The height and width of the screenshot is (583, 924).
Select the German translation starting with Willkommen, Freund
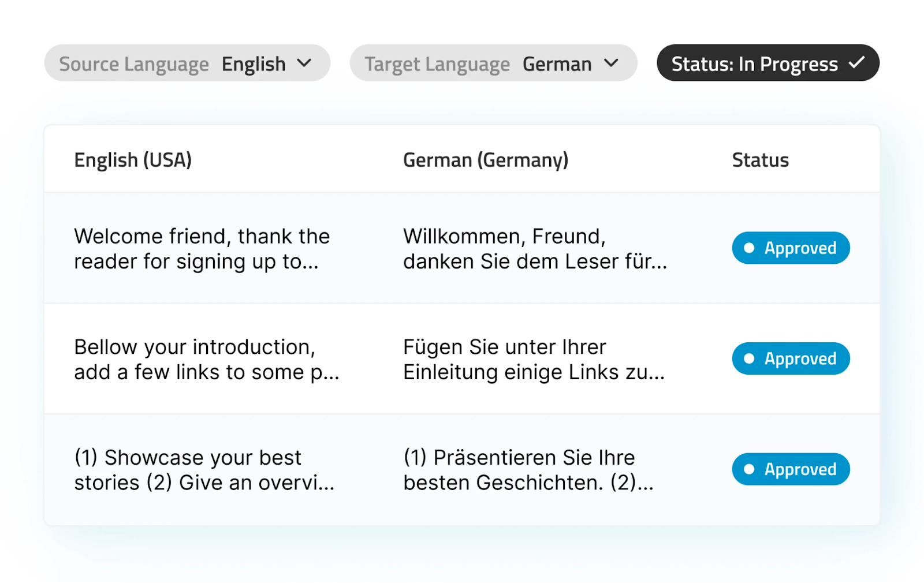pos(535,248)
